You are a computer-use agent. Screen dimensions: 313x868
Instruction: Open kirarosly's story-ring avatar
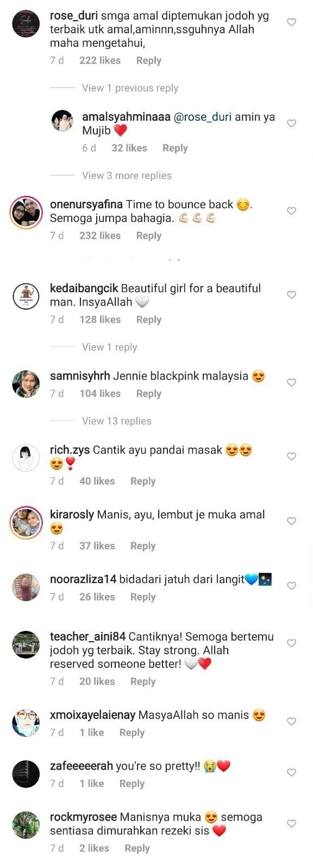26,523
